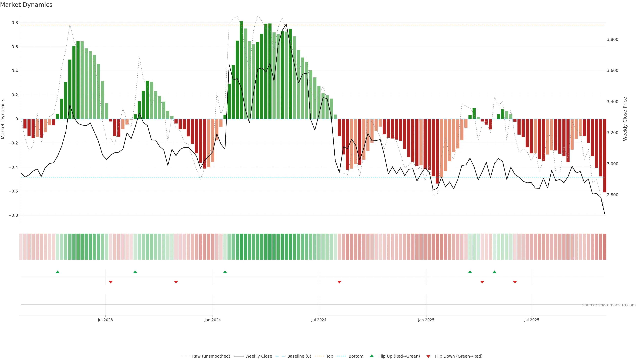Click the Jan 2024 axis label
Image resolution: width=644 pixels, height=362 pixels.
point(212,320)
